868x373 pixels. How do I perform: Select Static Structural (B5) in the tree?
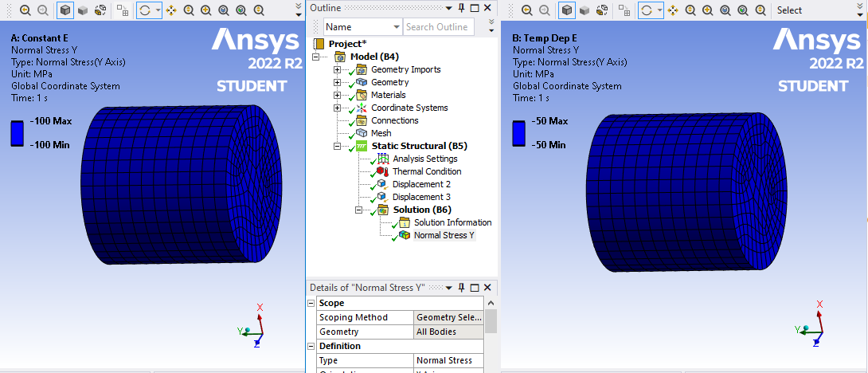419,146
